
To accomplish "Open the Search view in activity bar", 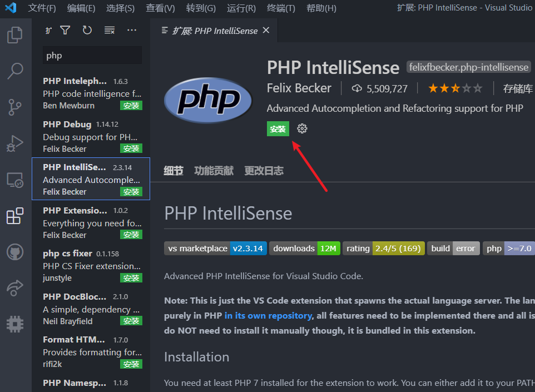I will coord(14,71).
